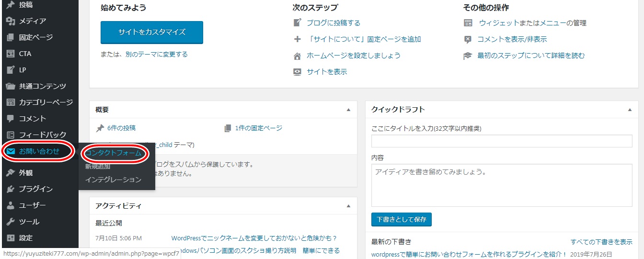Click the pin icon beside 投稿 menu

(x=11, y=5)
